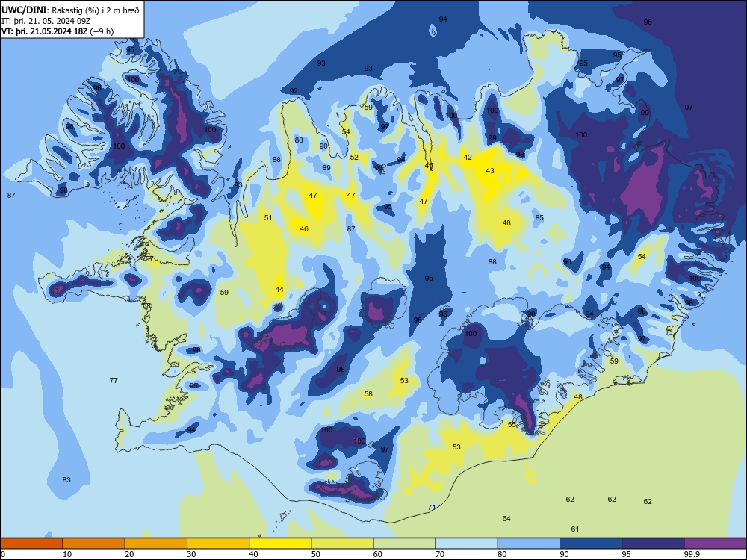Click the light green 60–70 legend swatch
The height and width of the screenshot is (560, 747).
click(404, 544)
